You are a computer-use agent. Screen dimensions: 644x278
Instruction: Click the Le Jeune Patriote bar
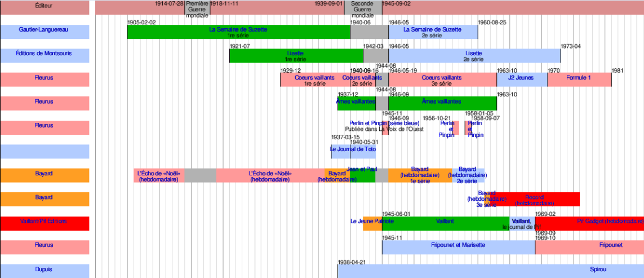pyautogui.click(x=372, y=224)
